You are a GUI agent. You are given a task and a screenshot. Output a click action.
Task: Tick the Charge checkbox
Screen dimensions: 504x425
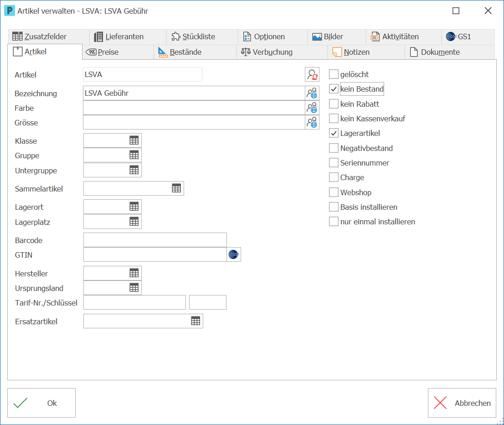point(334,177)
